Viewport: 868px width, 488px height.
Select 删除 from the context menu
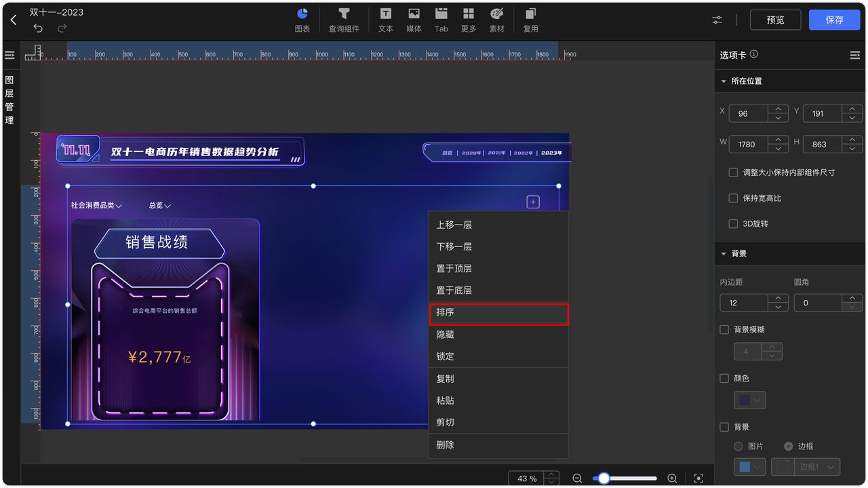click(x=445, y=445)
